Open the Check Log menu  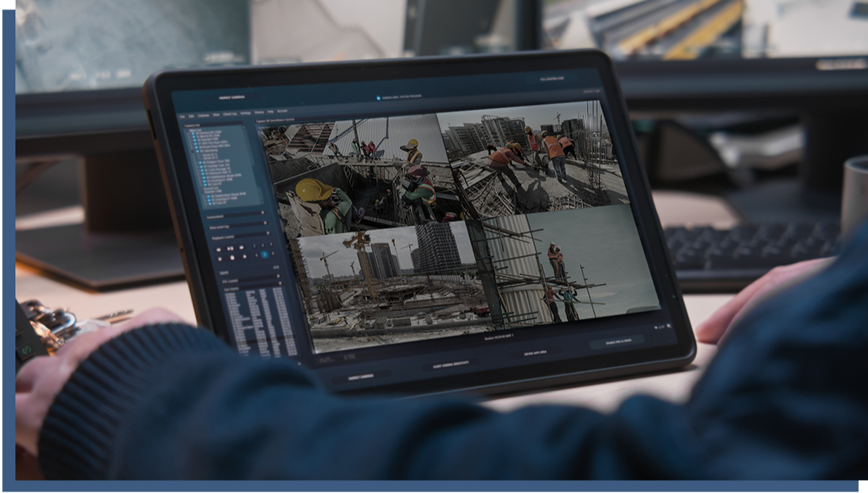point(230,114)
